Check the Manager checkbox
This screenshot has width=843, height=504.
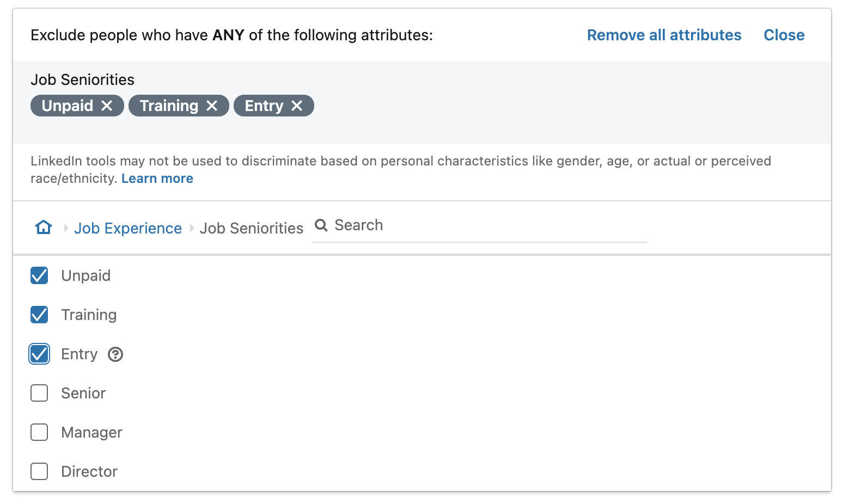[x=39, y=432]
